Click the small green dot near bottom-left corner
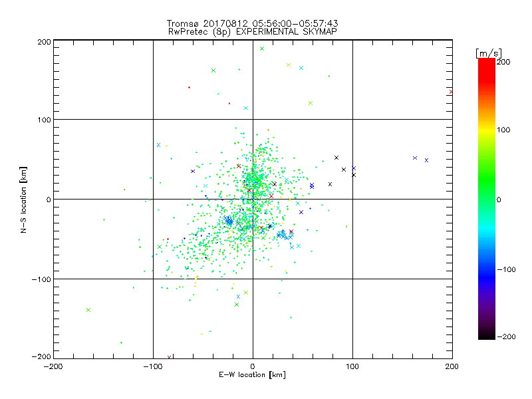Viewport: 532px width, 399px height. [121, 342]
